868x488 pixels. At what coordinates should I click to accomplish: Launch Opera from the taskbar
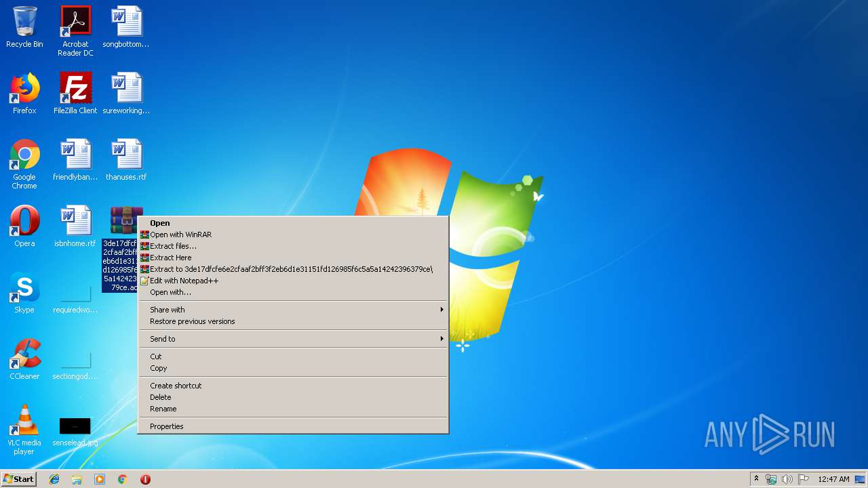pos(145,479)
